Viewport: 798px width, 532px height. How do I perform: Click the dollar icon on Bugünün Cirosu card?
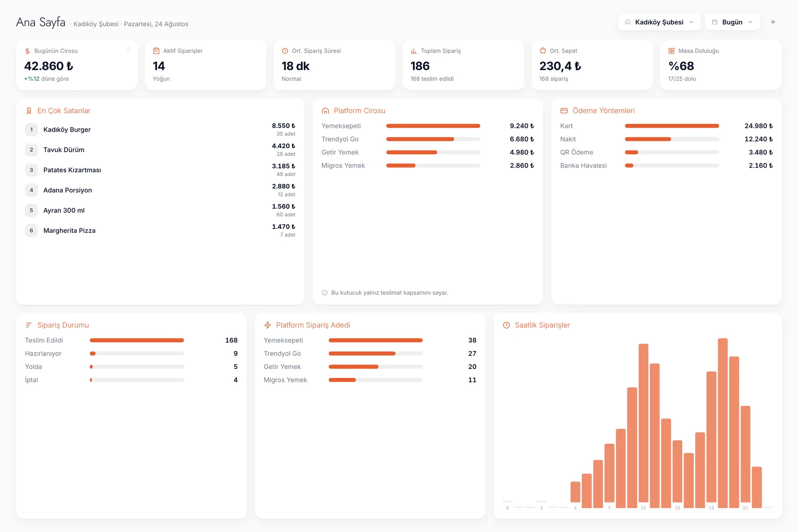click(27, 51)
